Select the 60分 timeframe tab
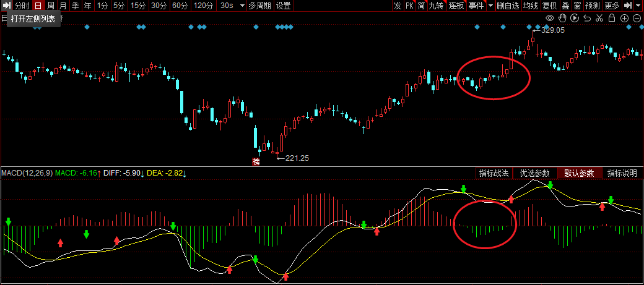 pyautogui.click(x=180, y=6)
